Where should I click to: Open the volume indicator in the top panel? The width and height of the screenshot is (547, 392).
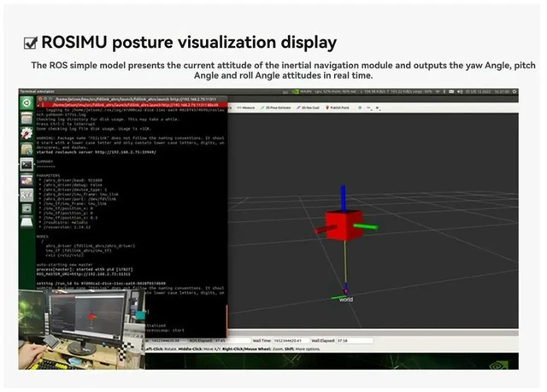pos(460,91)
